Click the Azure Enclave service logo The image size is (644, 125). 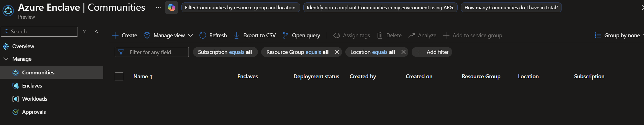(8, 11)
